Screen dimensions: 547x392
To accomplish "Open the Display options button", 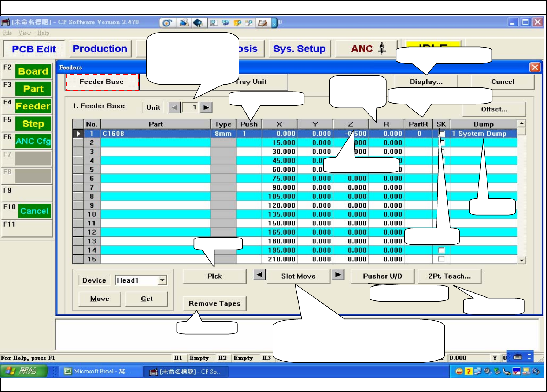I will (x=426, y=82).
